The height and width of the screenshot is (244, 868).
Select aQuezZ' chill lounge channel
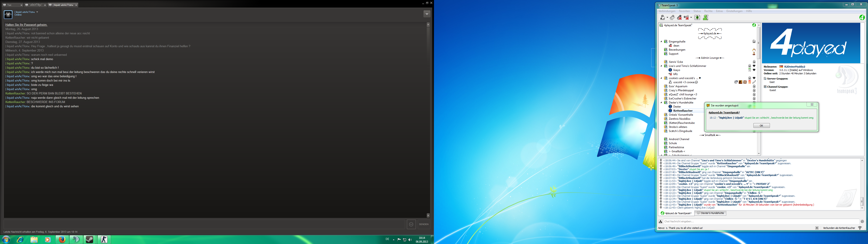pos(683,94)
